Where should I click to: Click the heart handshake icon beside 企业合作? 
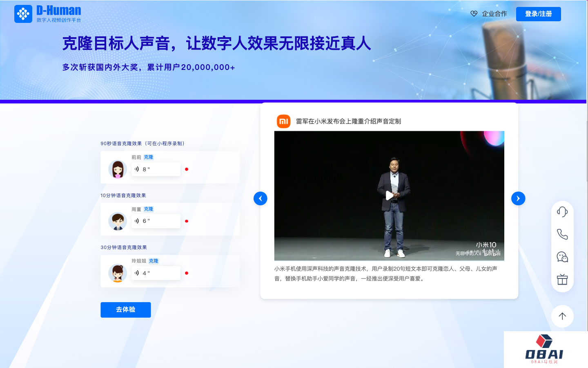tap(474, 13)
